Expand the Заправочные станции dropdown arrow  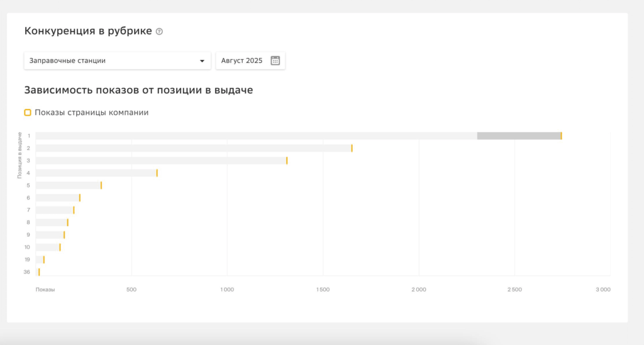coord(202,61)
